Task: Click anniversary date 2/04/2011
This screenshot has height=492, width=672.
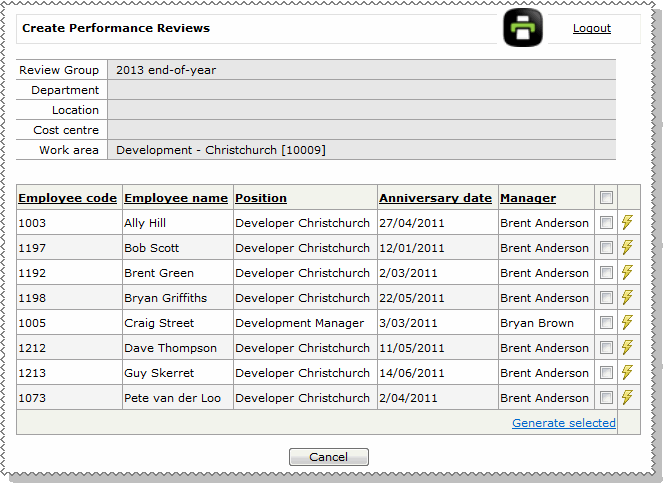Action: tap(408, 398)
